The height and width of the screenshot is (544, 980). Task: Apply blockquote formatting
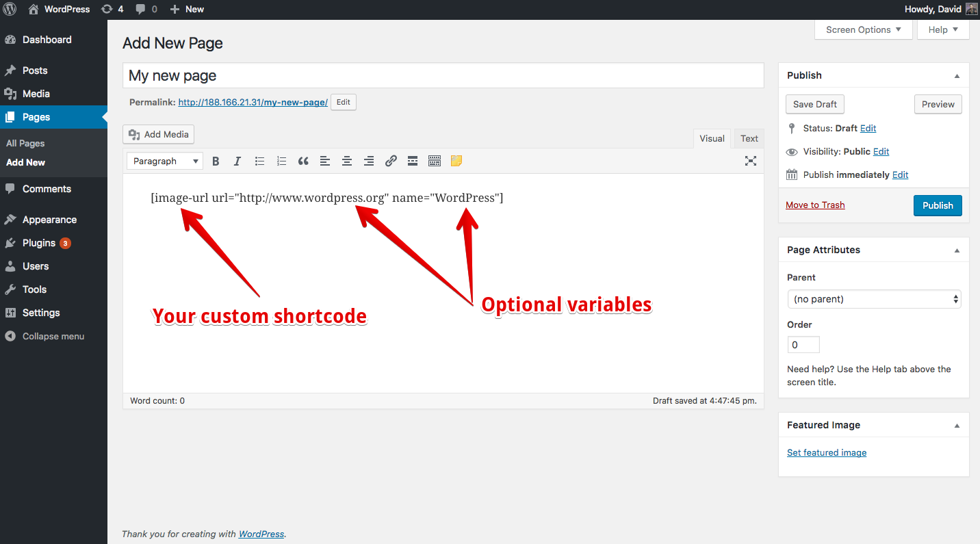click(x=303, y=161)
